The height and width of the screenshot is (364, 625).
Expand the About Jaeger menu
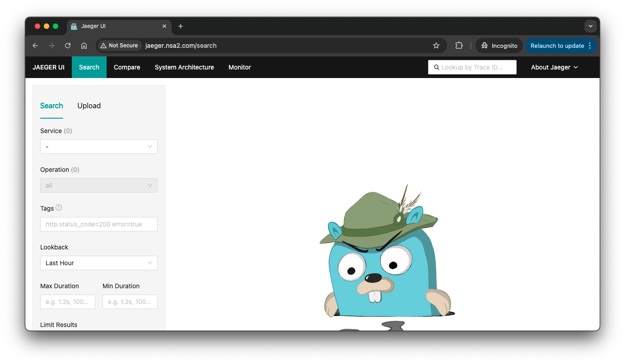tap(554, 67)
